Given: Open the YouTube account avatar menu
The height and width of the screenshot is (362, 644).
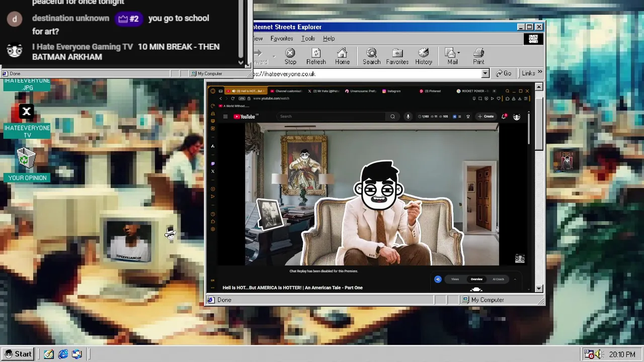Looking at the screenshot, I should pos(517,117).
